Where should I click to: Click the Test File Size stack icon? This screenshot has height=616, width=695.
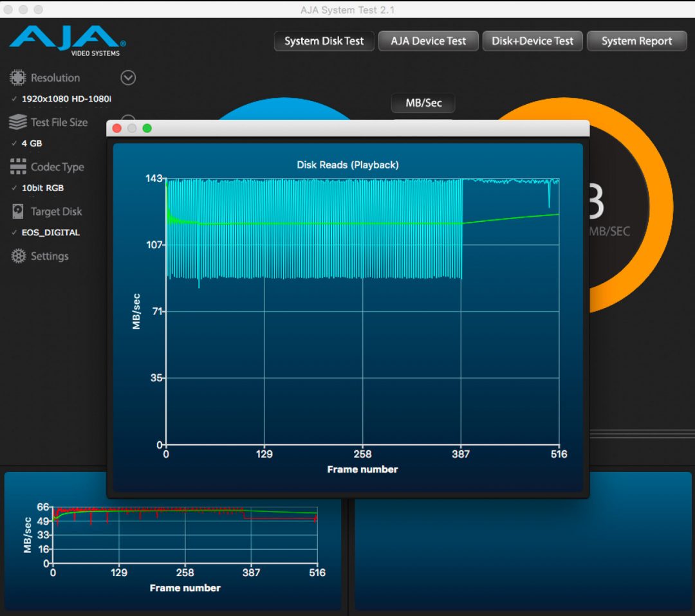coord(17,122)
